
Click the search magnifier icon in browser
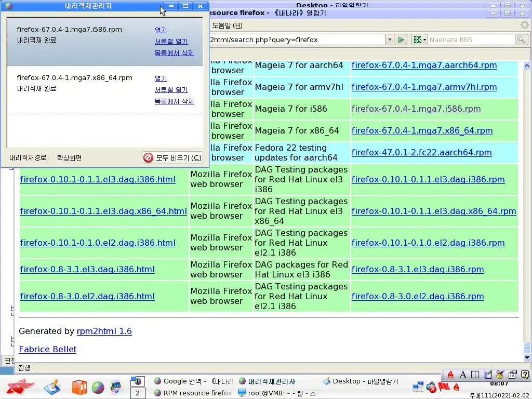pos(521,39)
